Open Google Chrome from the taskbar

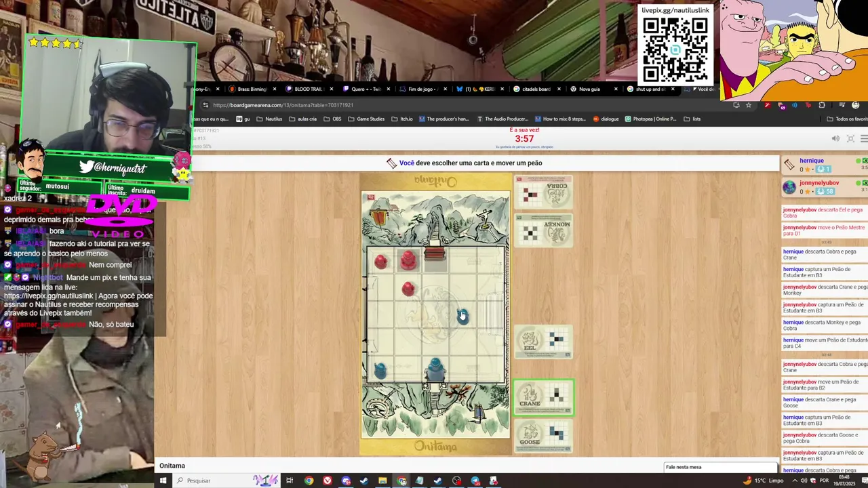click(309, 481)
